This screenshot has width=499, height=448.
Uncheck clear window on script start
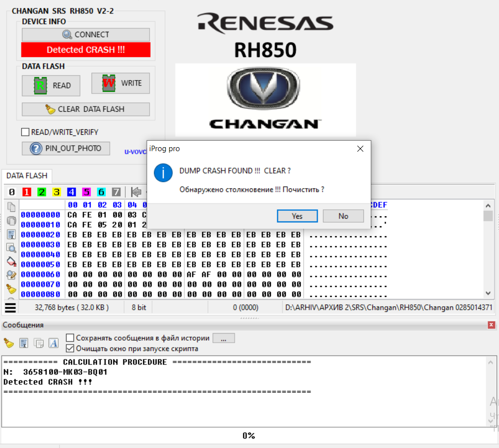pos(70,349)
